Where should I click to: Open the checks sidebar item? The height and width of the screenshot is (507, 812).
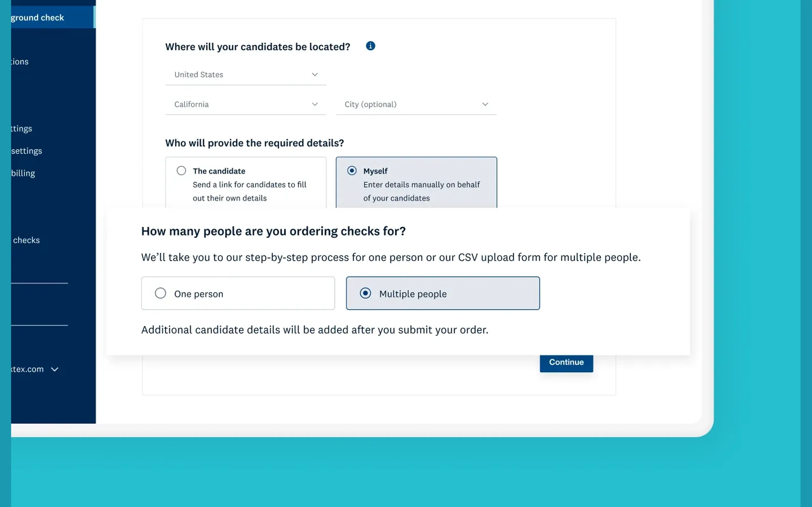27,240
